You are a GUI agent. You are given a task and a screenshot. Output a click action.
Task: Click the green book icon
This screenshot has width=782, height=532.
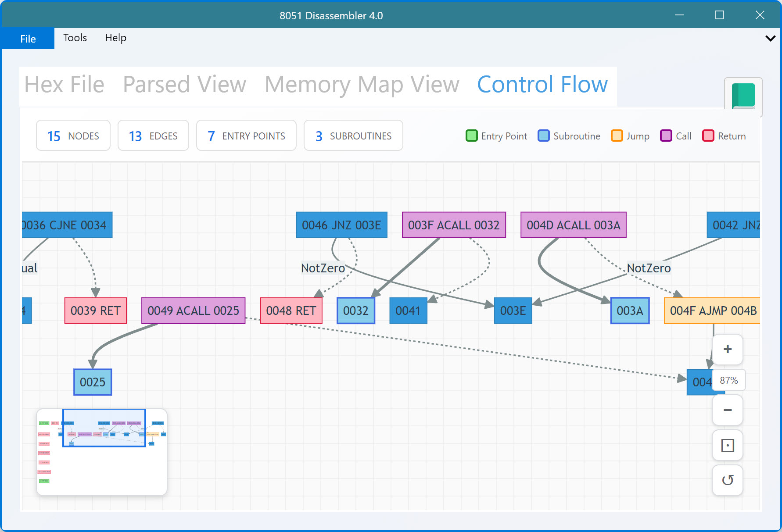point(743,96)
